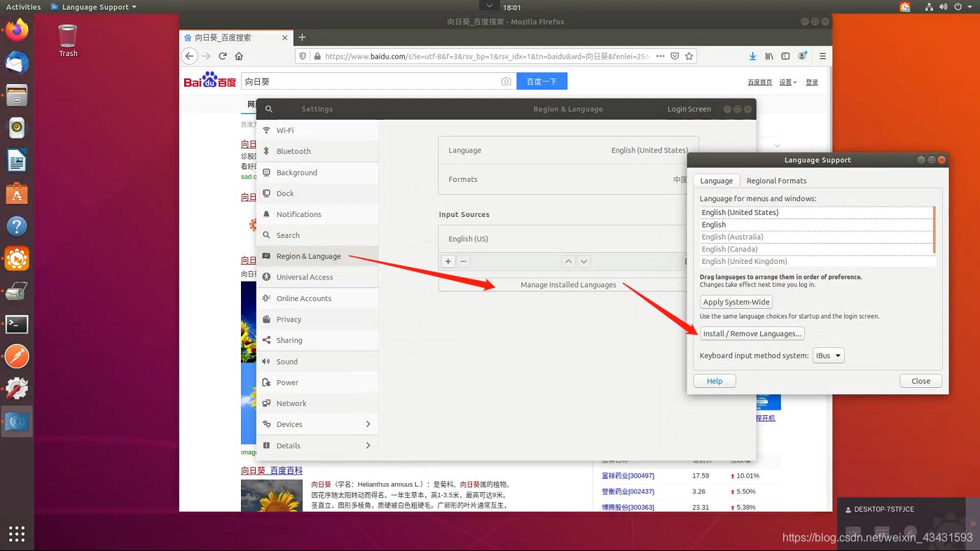Image resolution: width=980 pixels, height=551 pixels.
Task: Launch Terminal from the Ubuntu dock
Action: tap(17, 324)
